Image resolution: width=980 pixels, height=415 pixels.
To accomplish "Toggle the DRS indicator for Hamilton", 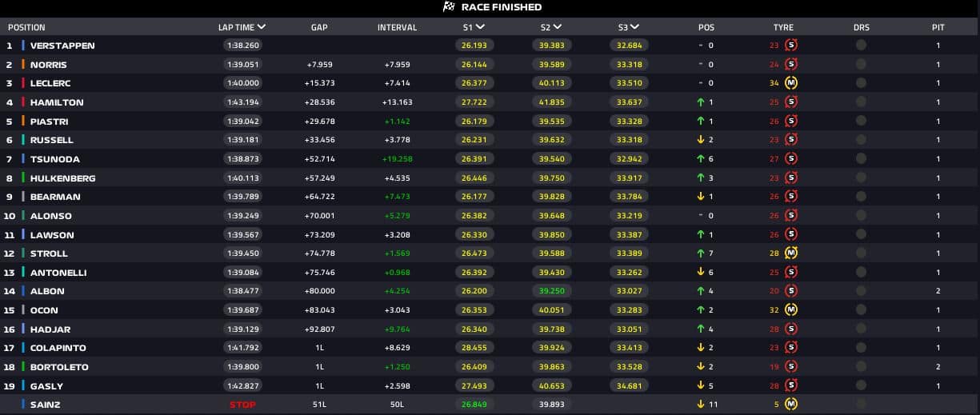I will pyautogui.click(x=861, y=102).
